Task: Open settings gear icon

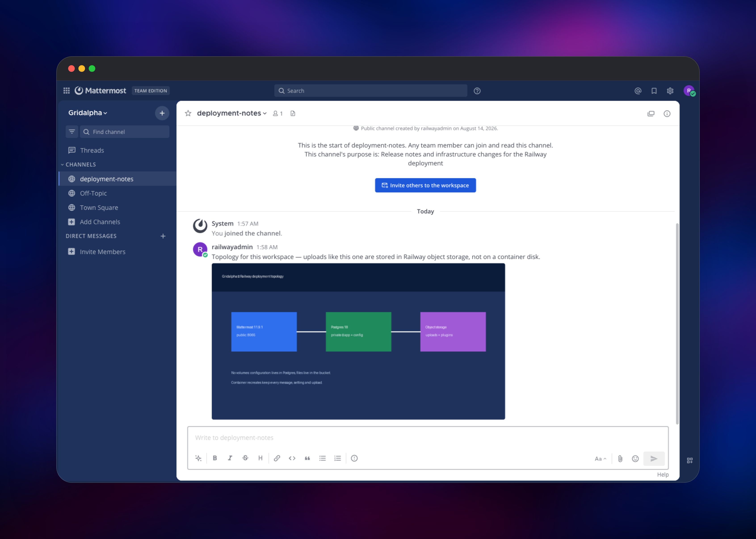Action: pyautogui.click(x=670, y=91)
